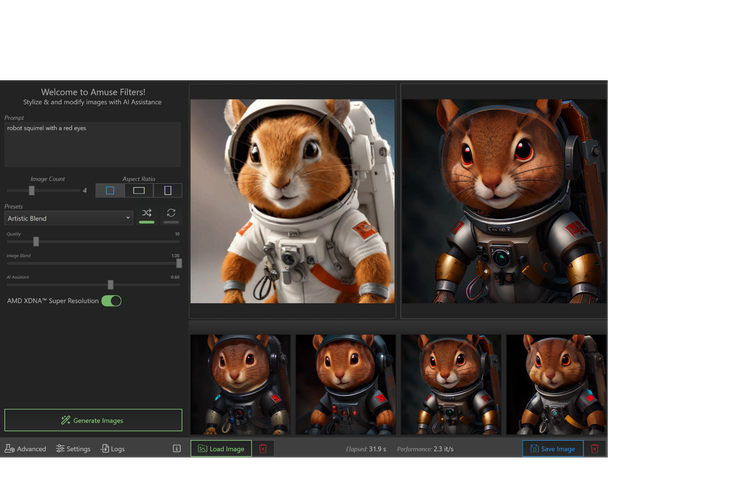Click the AI Assistant slider handle
This screenshot has height=500, width=750.
pyautogui.click(x=110, y=285)
